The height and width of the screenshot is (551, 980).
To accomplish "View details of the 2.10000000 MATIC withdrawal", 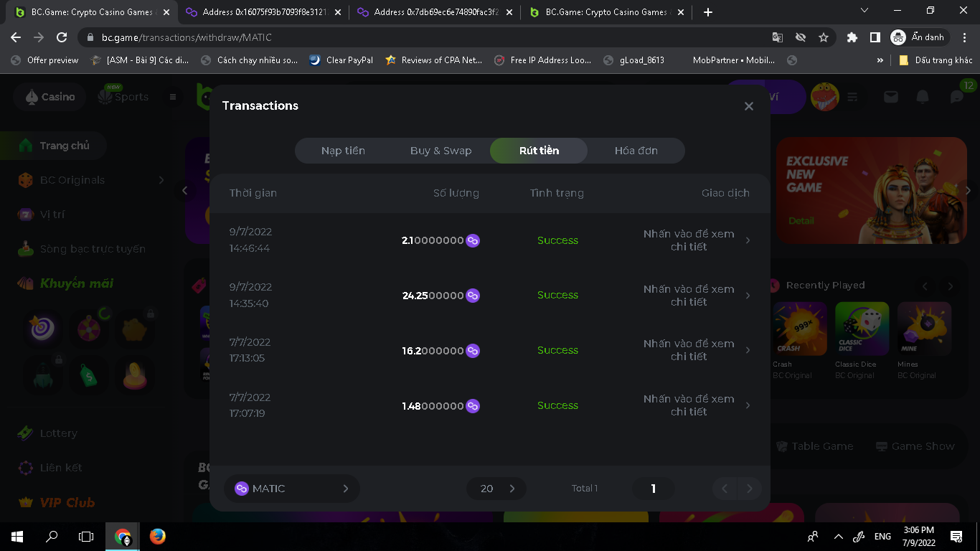I will [x=696, y=240].
